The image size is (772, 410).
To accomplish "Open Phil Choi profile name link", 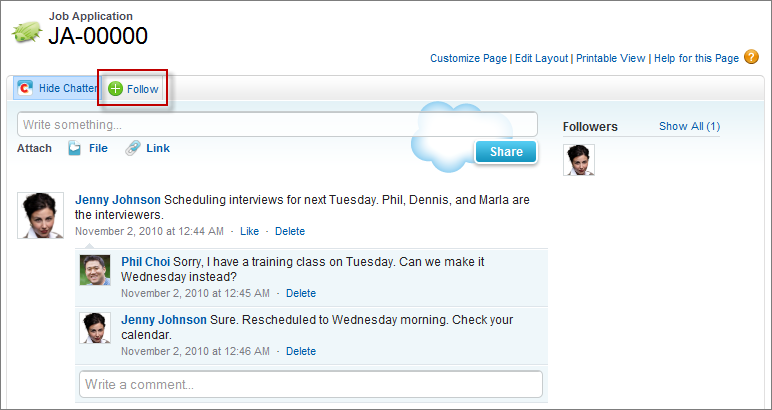I will coord(145,261).
